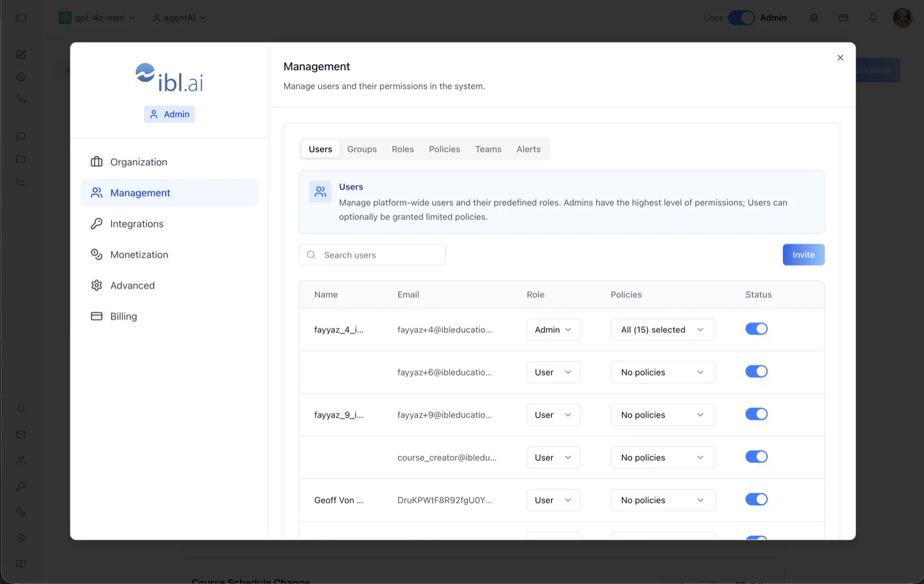Click the incognito icon in top bar

814,18
